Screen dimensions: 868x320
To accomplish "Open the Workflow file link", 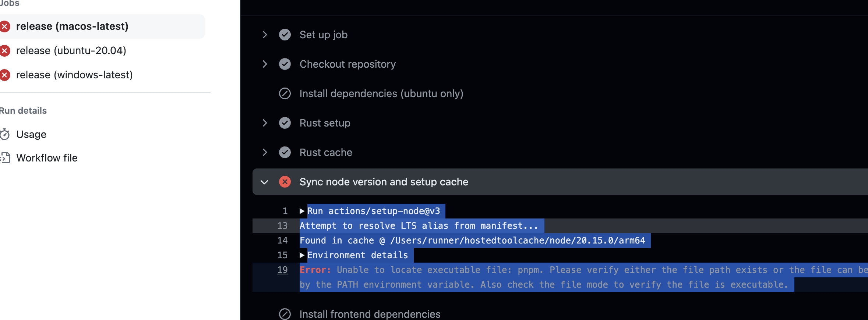I will coord(47,158).
